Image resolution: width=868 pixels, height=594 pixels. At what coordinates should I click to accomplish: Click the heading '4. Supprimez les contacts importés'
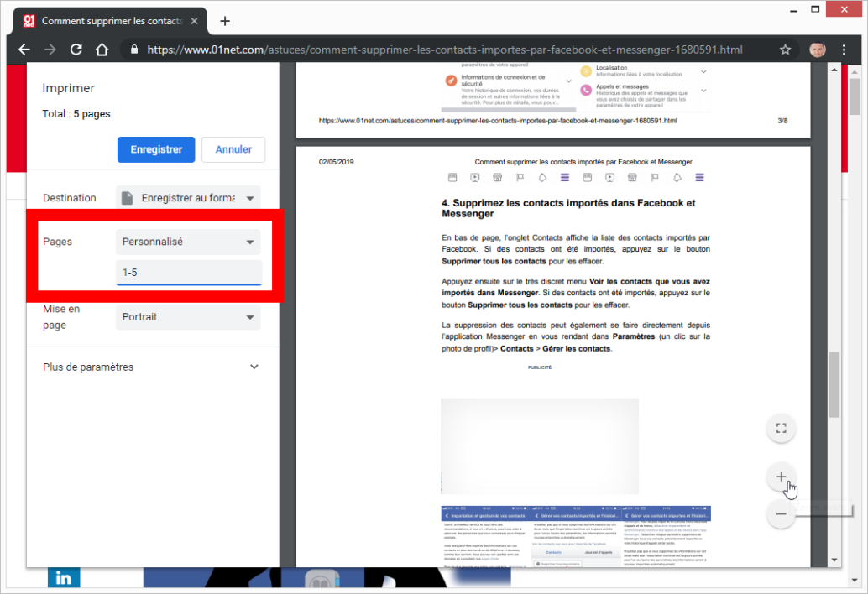click(x=568, y=209)
